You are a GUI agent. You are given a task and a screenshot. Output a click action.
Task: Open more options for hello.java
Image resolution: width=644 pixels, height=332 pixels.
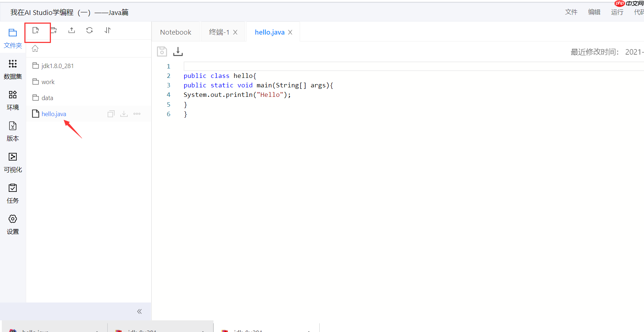click(x=137, y=114)
